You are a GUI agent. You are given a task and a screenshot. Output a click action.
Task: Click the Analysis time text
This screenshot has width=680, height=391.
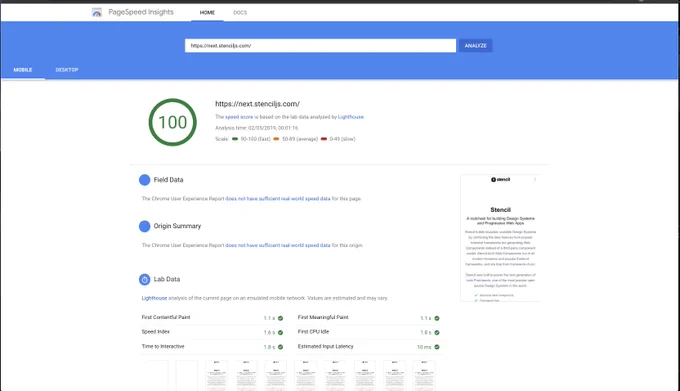[x=257, y=128]
